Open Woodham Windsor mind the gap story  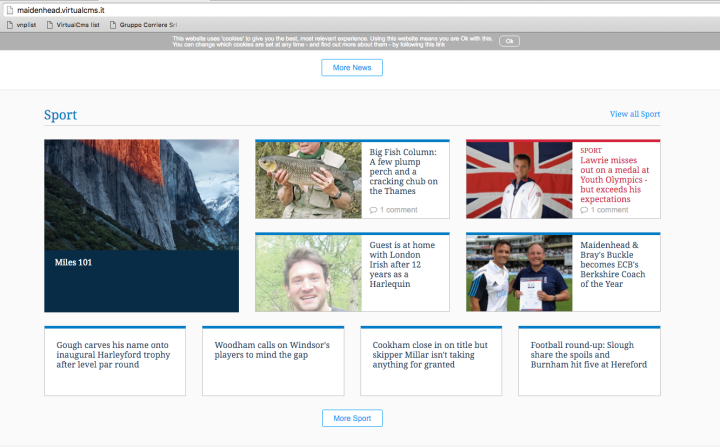click(272, 350)
